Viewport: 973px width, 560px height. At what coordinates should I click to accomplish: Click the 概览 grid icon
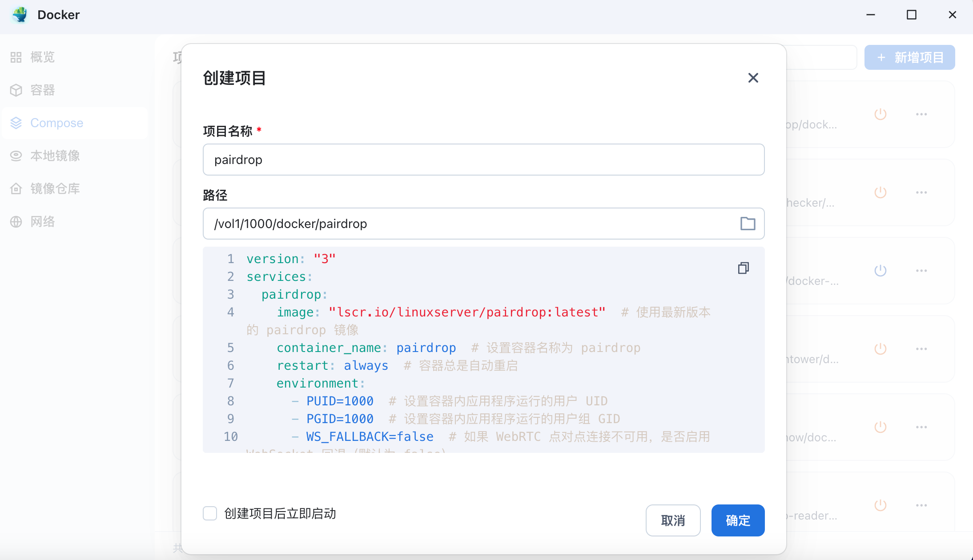click(16, 57)
